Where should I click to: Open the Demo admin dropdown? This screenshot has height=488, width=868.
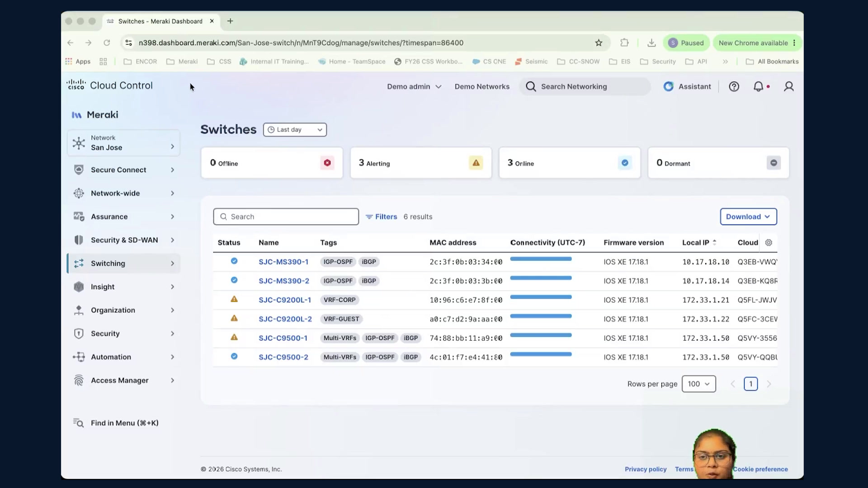tap(414, 86)
